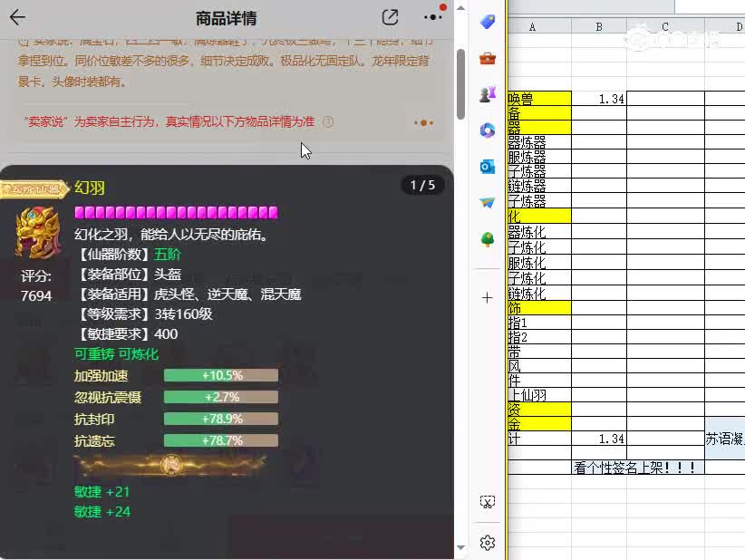The height and width of the screenshot is (560, 745).
Task: Click the 评分 7694 score
Action: tap(36, 286)
